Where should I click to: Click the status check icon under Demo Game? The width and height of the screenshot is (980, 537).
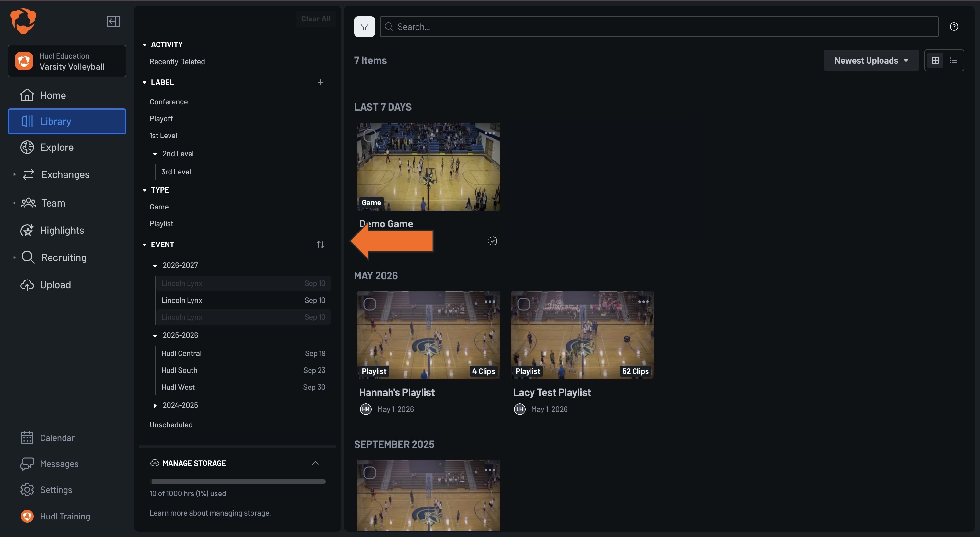coord(492,241)
